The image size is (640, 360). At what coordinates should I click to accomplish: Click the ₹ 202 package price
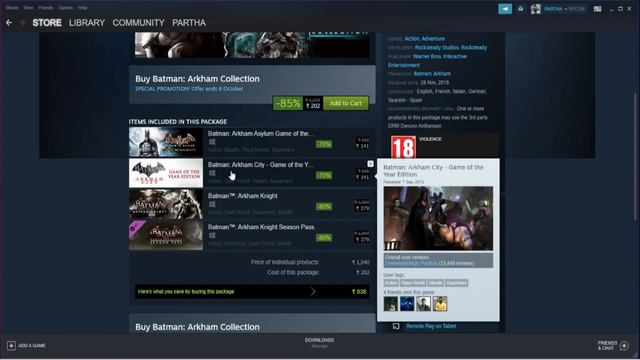coord(313,106)
